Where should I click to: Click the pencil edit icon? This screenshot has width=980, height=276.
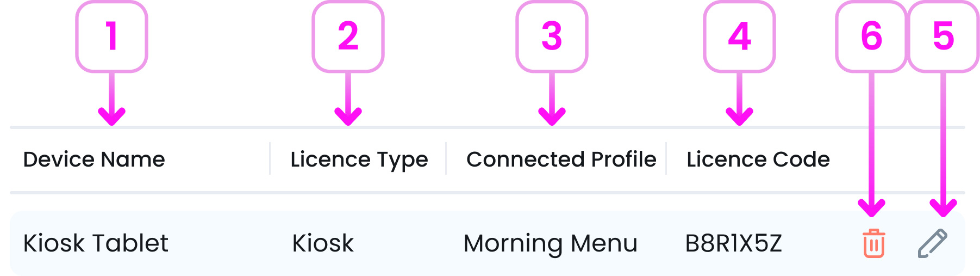tap(932, 243)
